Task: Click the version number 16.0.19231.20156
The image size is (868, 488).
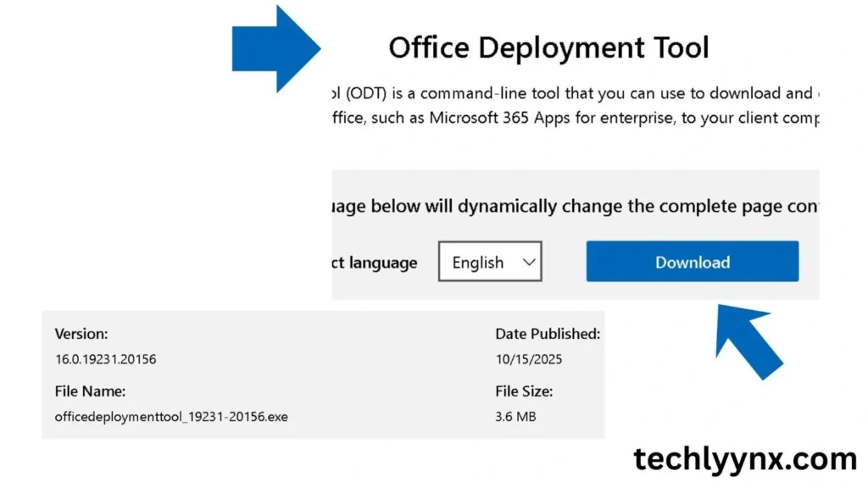Action: (105, 359)
